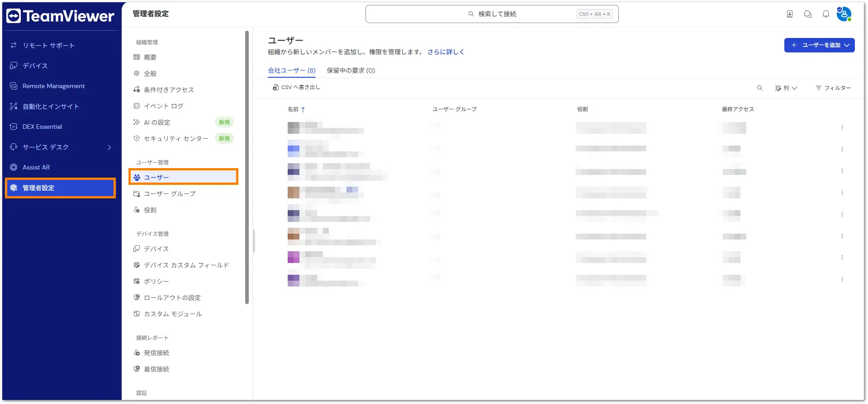The height and width of the screenshot is (404, 868).
Task: Expand the サービス デスク chevron
Action: [109, 147]
